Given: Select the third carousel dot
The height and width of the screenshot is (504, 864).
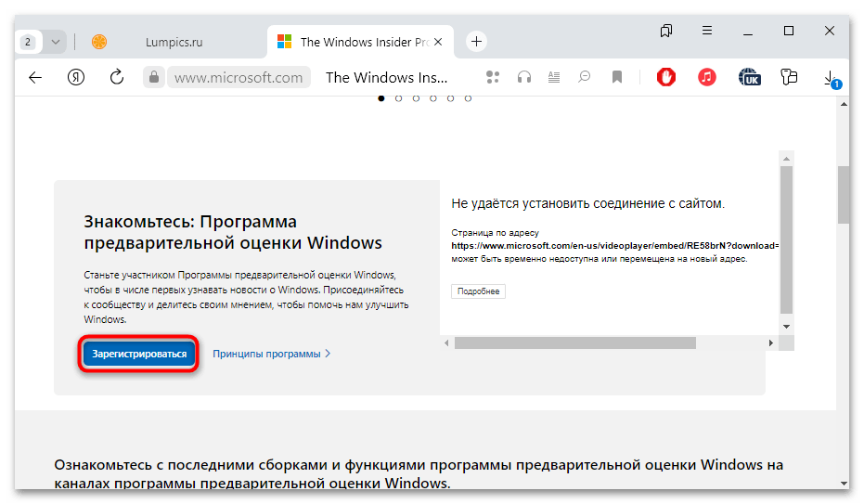Looking at the screenshot, I should pyautogui.click(x=416, y=98).
